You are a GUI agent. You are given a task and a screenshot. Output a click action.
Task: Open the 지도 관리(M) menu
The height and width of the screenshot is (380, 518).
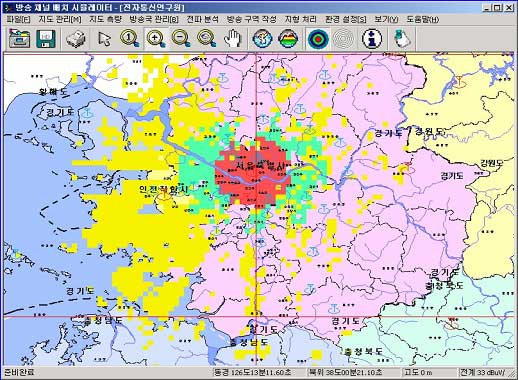tap(60, 19)
